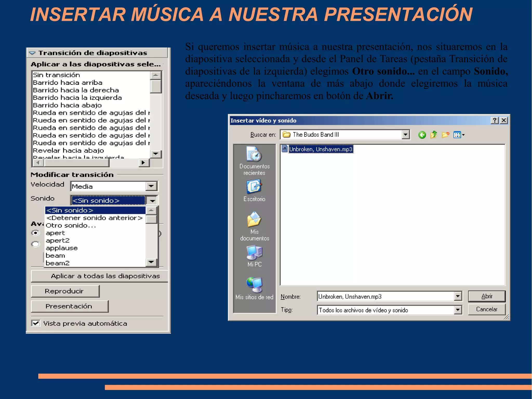Go to Escritorio in the places bar

point(254,191)
